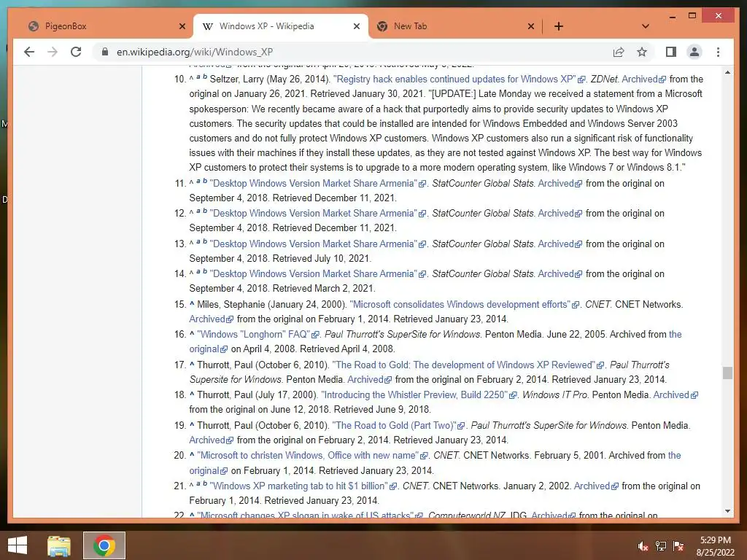
Task: Share this page using share icon
Action: click(619, 52)
